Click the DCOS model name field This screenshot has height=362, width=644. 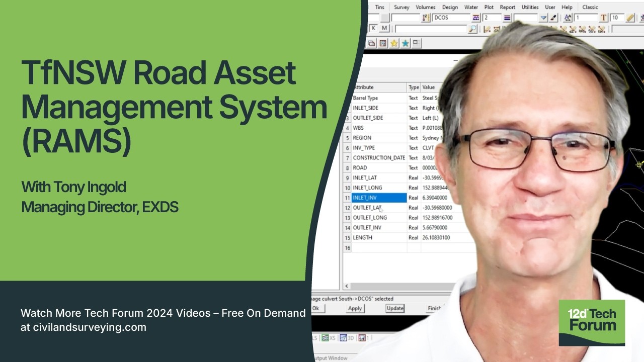pyautogui.click(x=451, y=18)
